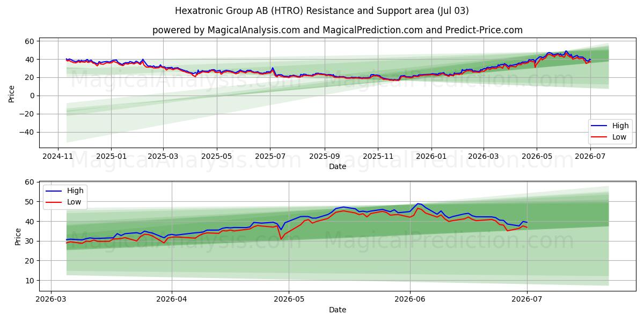Screen dimensions: 644x322
Task: Click the 2026-01 date tick label
Action: click(x=431, y=157)
